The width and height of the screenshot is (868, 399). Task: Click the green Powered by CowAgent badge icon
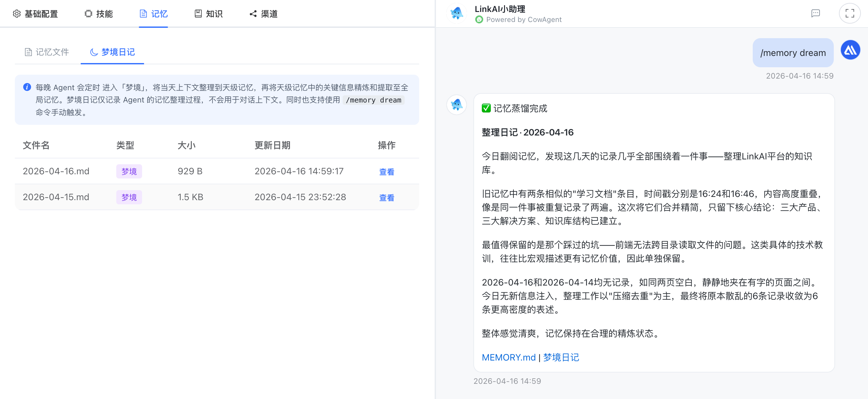tap(479, 20)
